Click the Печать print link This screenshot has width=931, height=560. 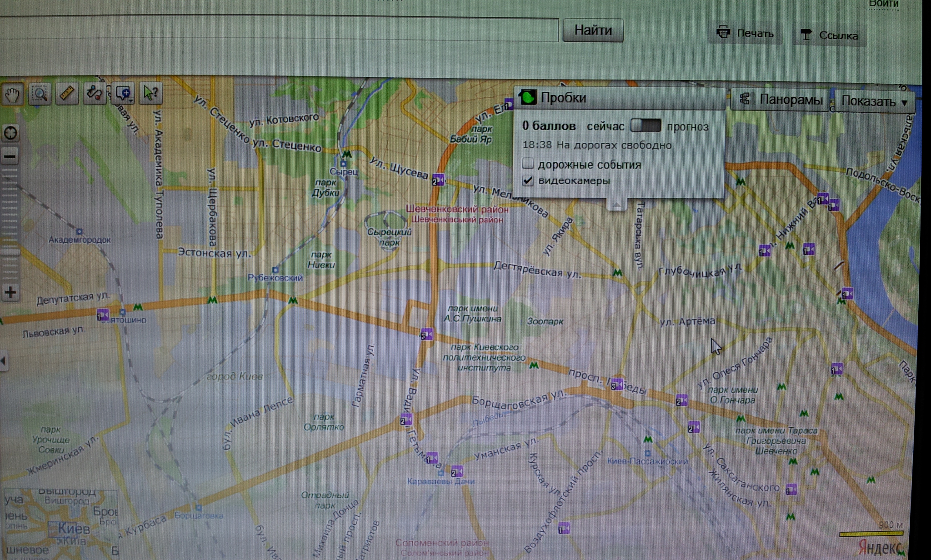click(746, 33)
